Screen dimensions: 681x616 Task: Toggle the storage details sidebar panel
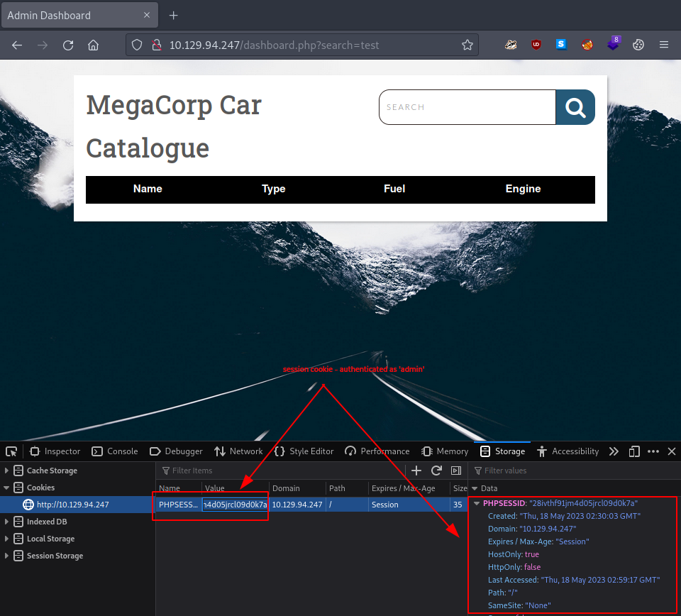pyautogui.click(x=456, y=471)
